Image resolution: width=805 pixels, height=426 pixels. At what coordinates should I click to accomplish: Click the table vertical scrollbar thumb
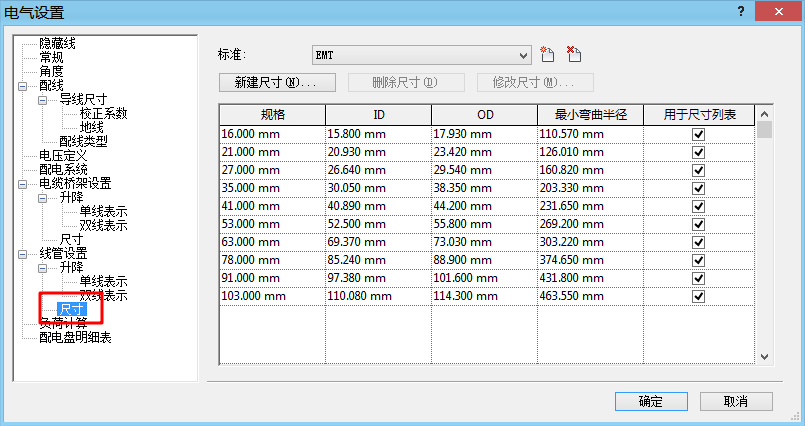point(764,130)
